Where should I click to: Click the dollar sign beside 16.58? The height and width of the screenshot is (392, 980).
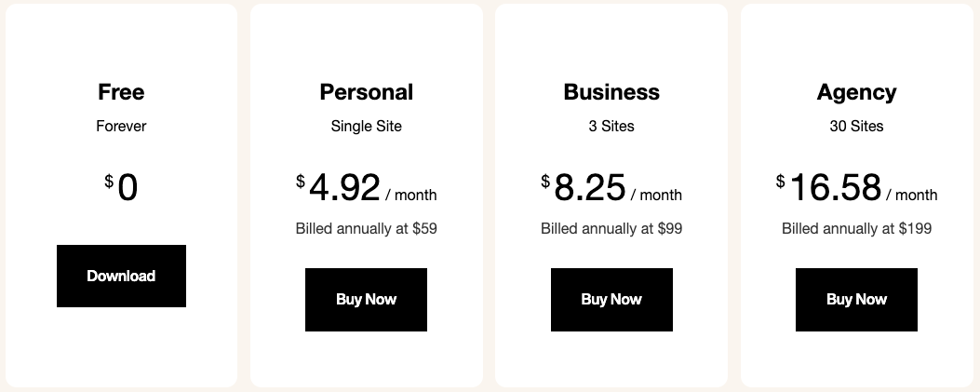click(780, 182)
